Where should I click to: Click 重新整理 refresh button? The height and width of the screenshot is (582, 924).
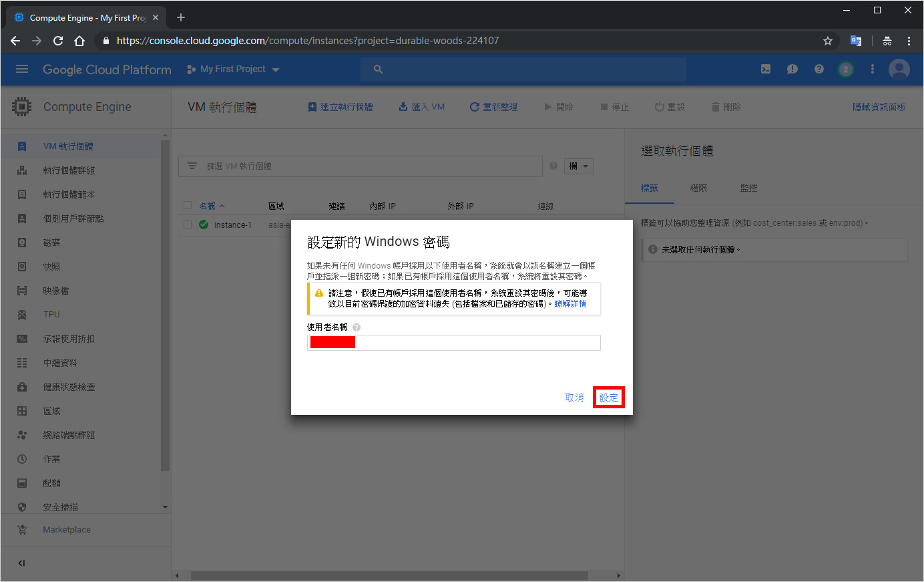(x=493, y=107)
